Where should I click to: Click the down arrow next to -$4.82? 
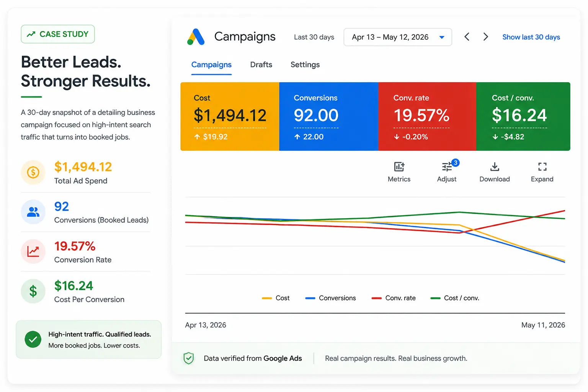coord(495,137)
